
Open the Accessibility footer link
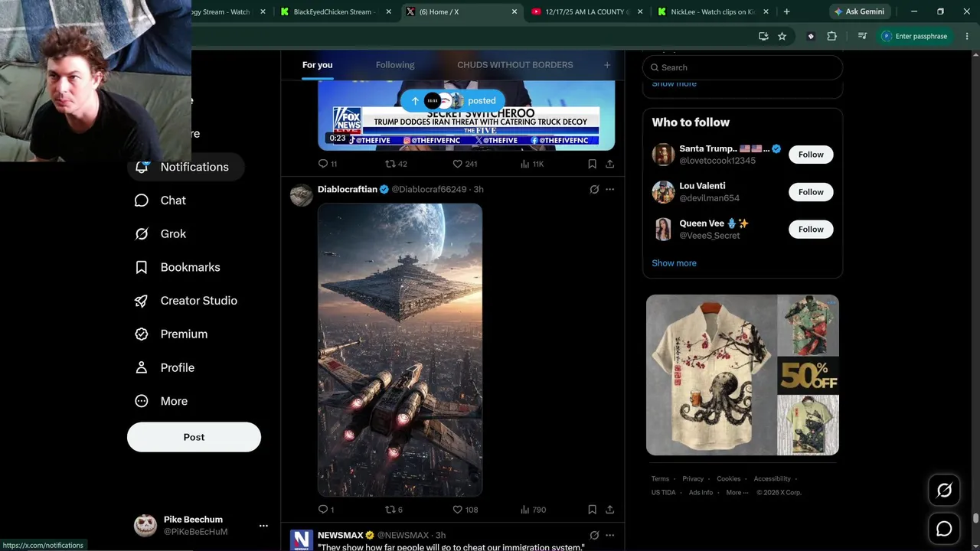(x=772, y=479)
